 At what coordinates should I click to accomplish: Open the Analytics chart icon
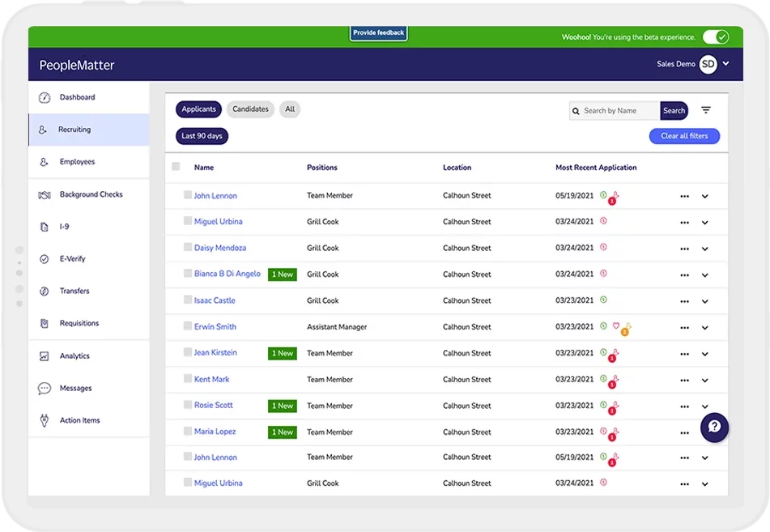click(x=45, y=356)
